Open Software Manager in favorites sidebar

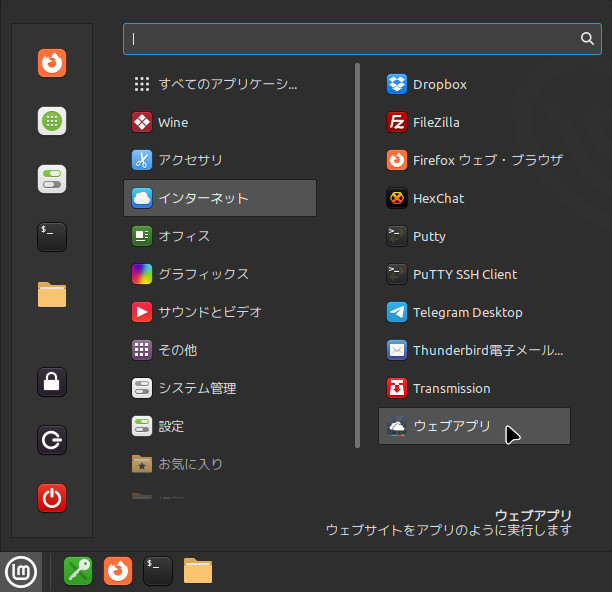tap(52, 121)
